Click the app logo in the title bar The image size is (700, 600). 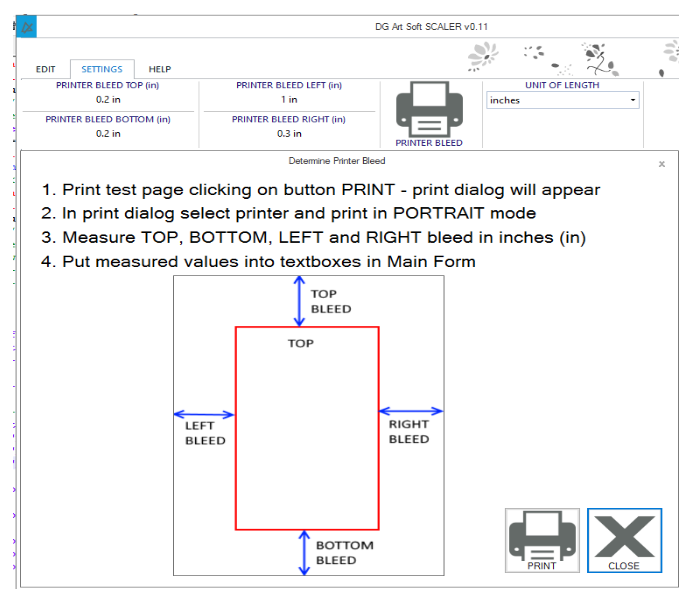28,27
